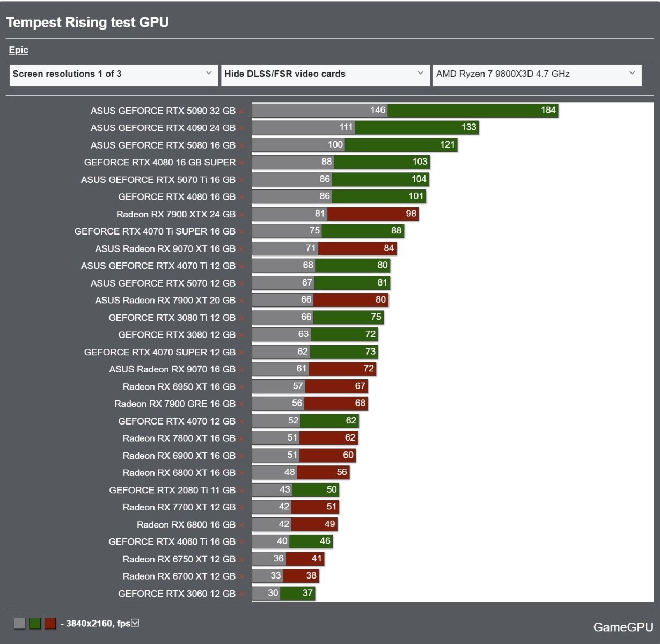Remove ASUS Radeon RX 9070 16 GB via x
The width and height of the screenshot is (660, 644).
click(242, 370)
